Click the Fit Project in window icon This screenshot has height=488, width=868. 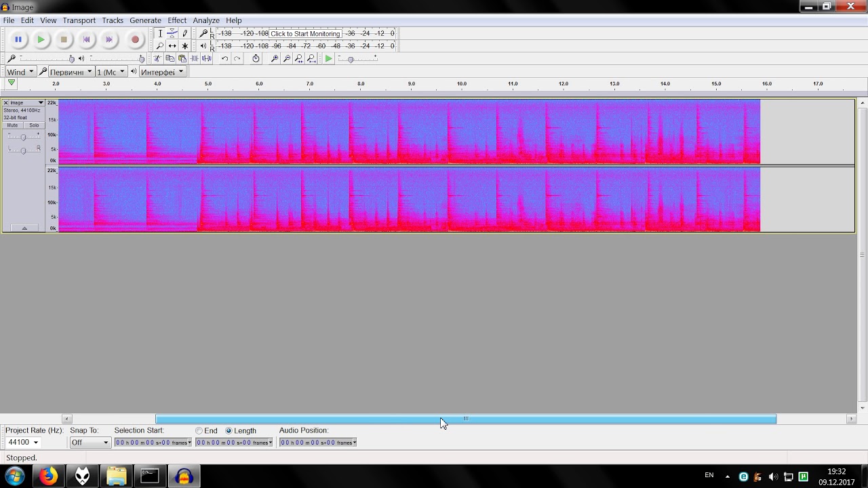[x=311, y=59]
